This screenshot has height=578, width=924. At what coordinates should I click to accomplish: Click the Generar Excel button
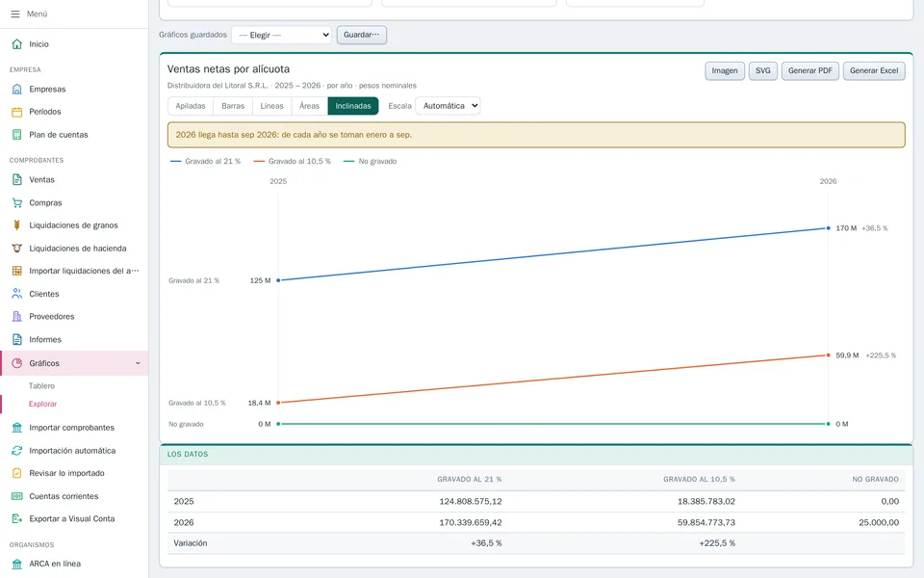pyautogui.click(x=874, y=70)
